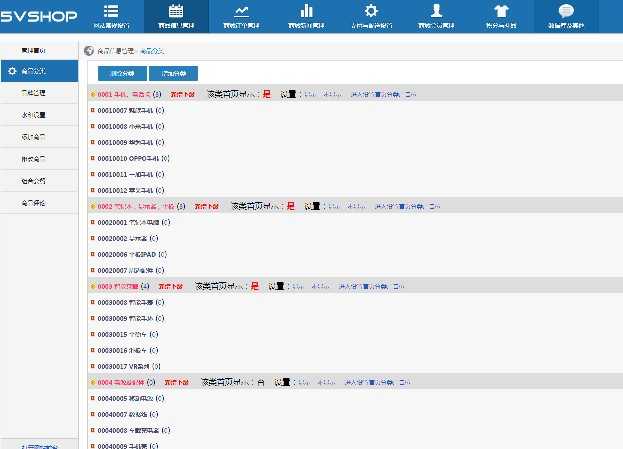Viewport: 623px width, 449px height.
Task: Click the square bullet icon beside 00010011
Action: point(93,174)
